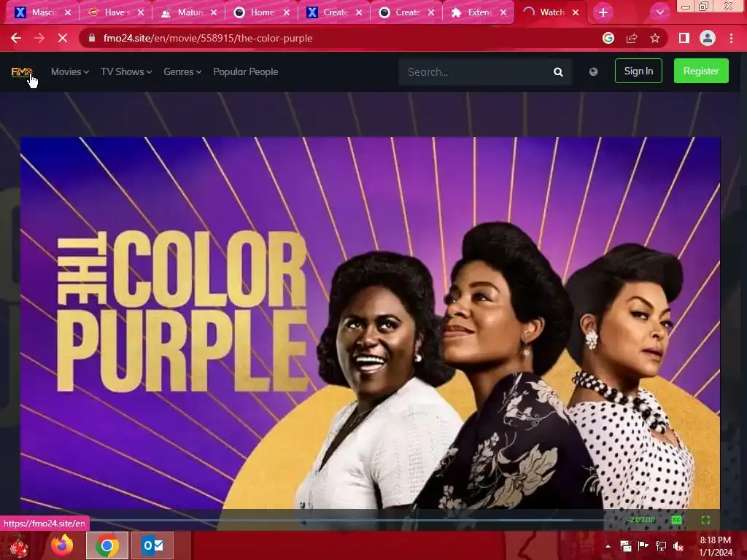Go back with the browser back arrow
Image resolution: width=747 pixels, height=560 pixels.
16,38
